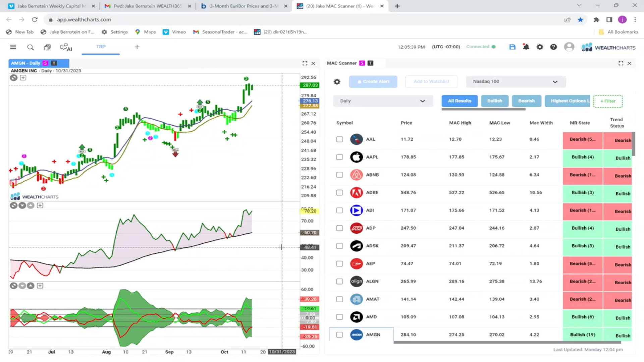Open SeasonalTrader bookmark
This screenshot has height=362, width=644.
click(x=220, y=32)
